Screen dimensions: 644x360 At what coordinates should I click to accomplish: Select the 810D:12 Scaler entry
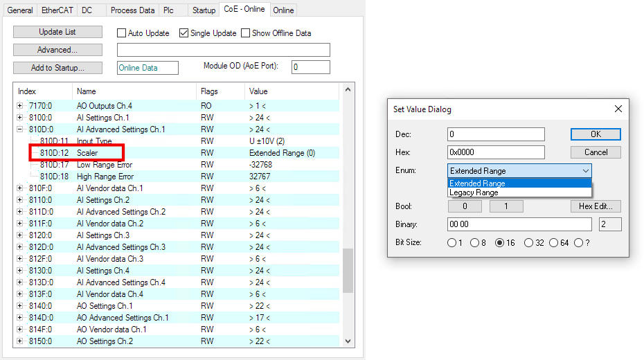tap(177, 153)
